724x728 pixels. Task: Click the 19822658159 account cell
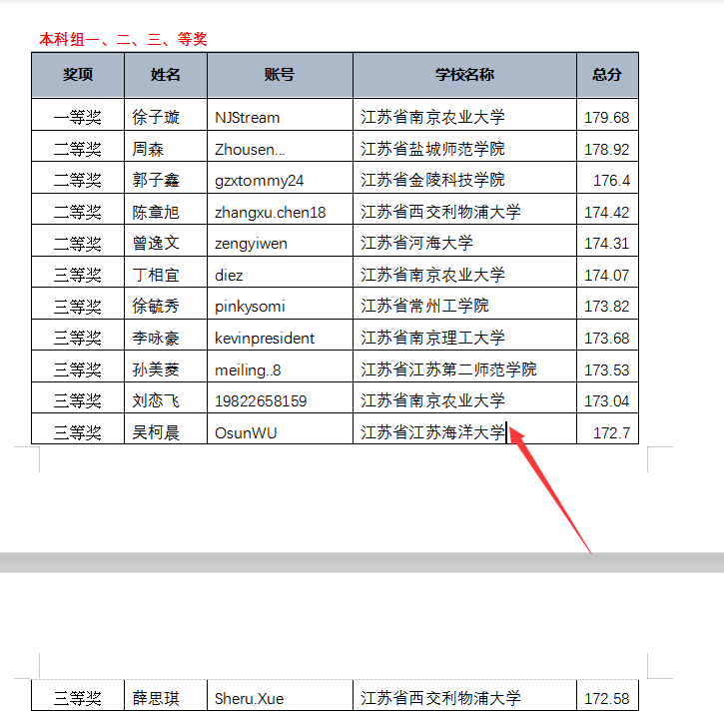coord(261,401)
